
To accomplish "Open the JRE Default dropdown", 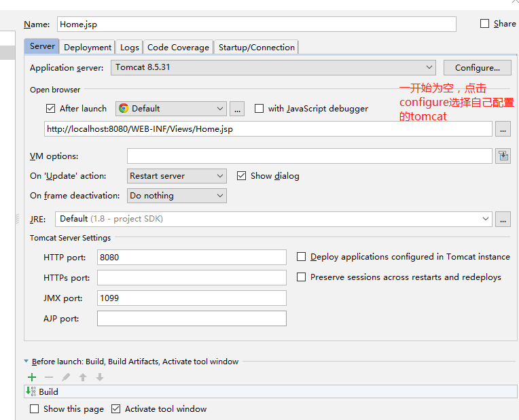I will [274, 219].
